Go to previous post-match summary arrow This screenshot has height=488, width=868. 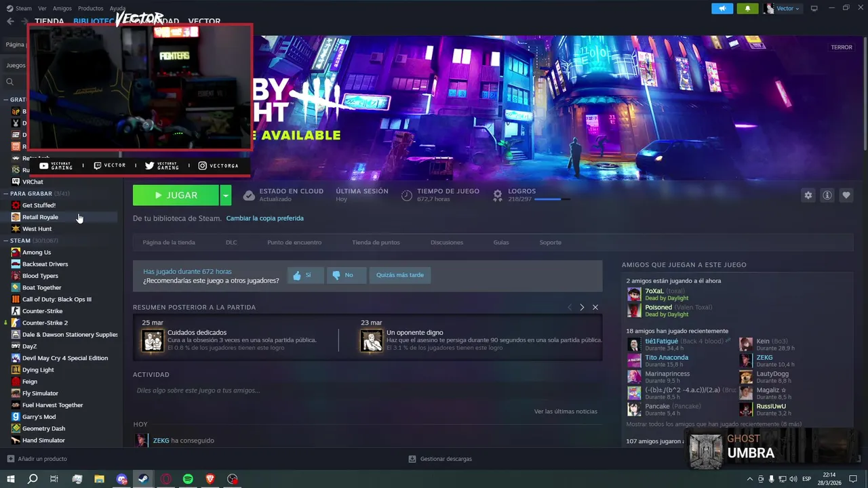pyautogui.click(x=570, y=307)
